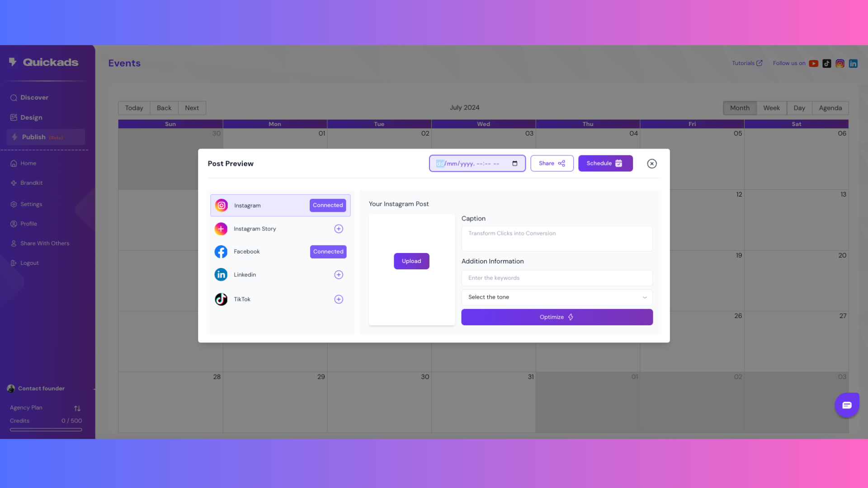
Task: Click the Caption text input field
Action: (557, 237)
